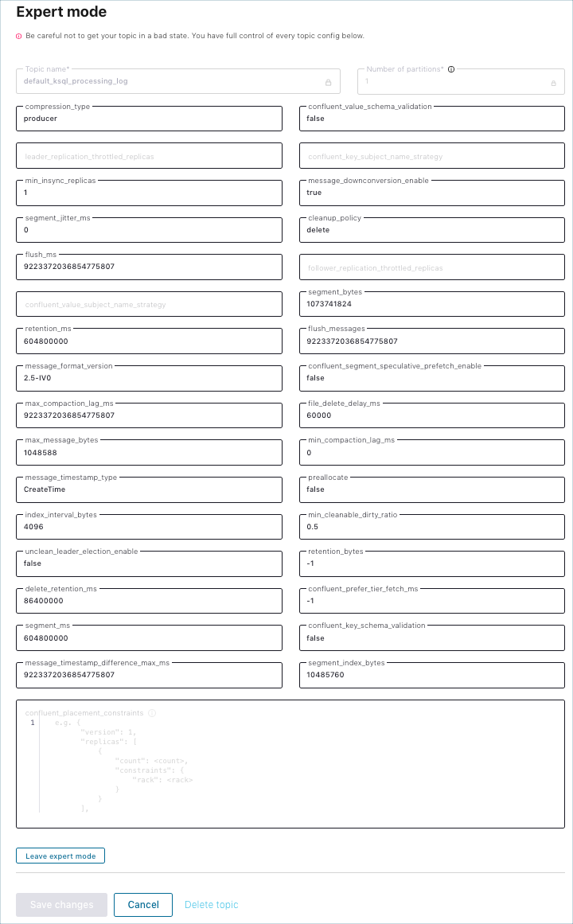The height and width of the screenshot is (924, 573).
Task: Click the confluent_key_schema_validation field
Action: (x=431, y=637)
